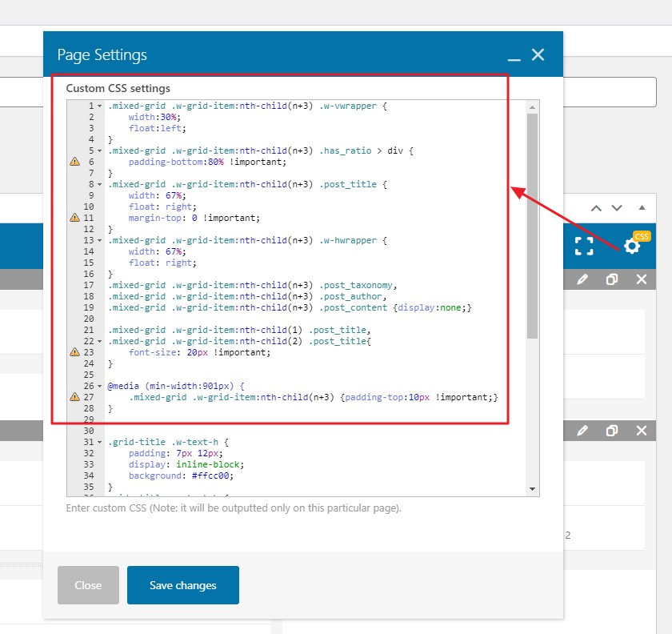Screen dimensions: 672x634
Task: Click 'Custom CSS settings' heading
Action: click(x=118, y=88)
